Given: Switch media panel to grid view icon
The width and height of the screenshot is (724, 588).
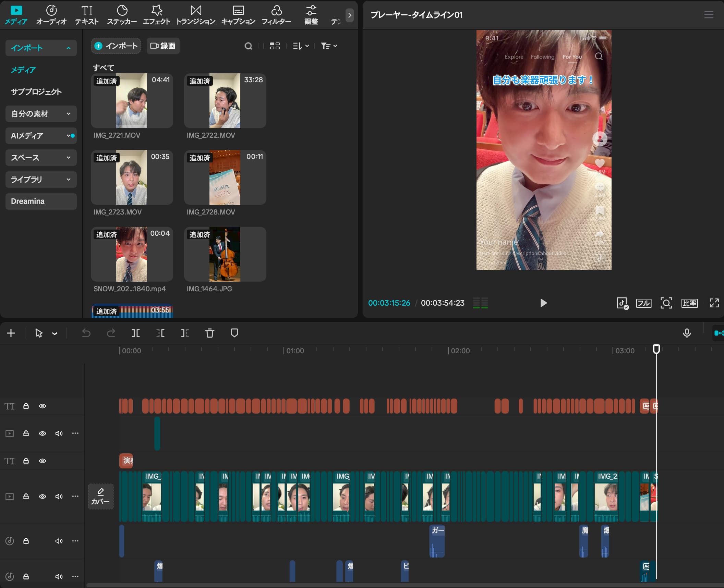Looking at the screenshot, I should pyautogui.click(x=275, y=46).
